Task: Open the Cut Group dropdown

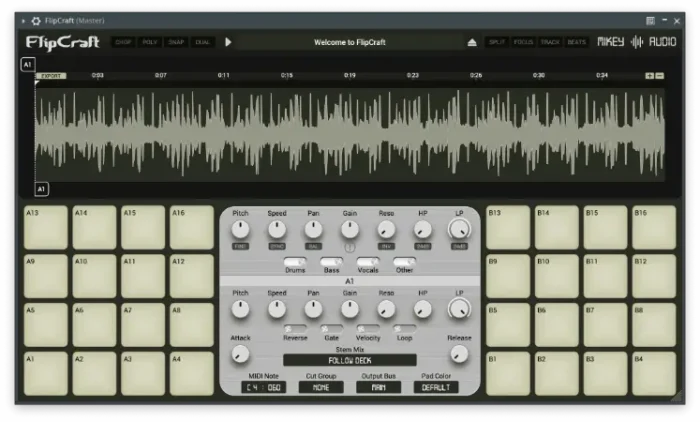Action: click(x=321, y=387)
